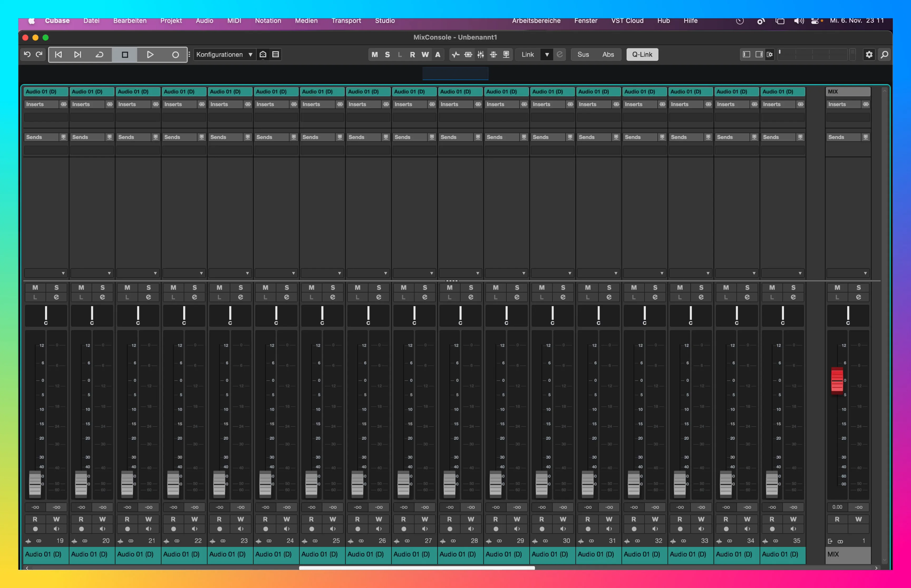
Task: Expand the rack selector triangle on channel 19
Action: [x=64, y=273]
